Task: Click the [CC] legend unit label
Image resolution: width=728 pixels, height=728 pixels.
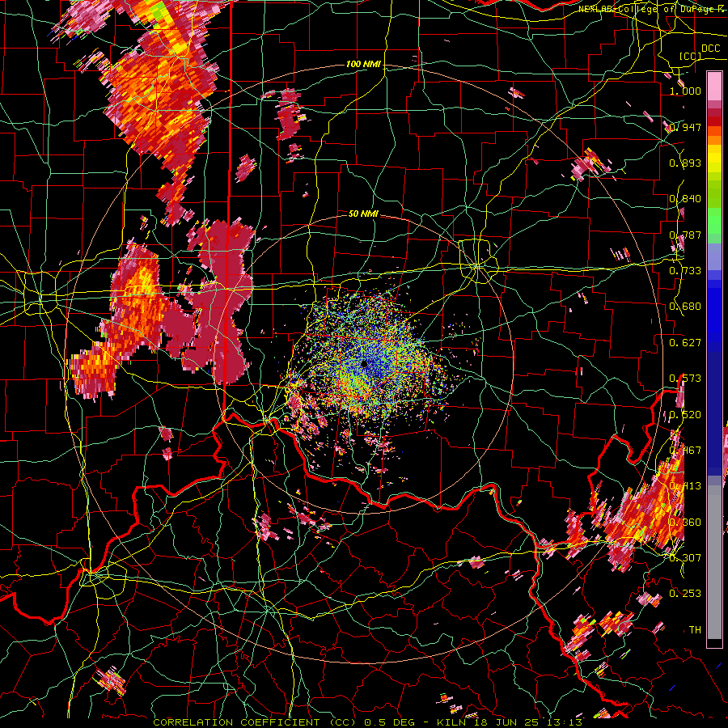Action: click(x=691, y=57)
